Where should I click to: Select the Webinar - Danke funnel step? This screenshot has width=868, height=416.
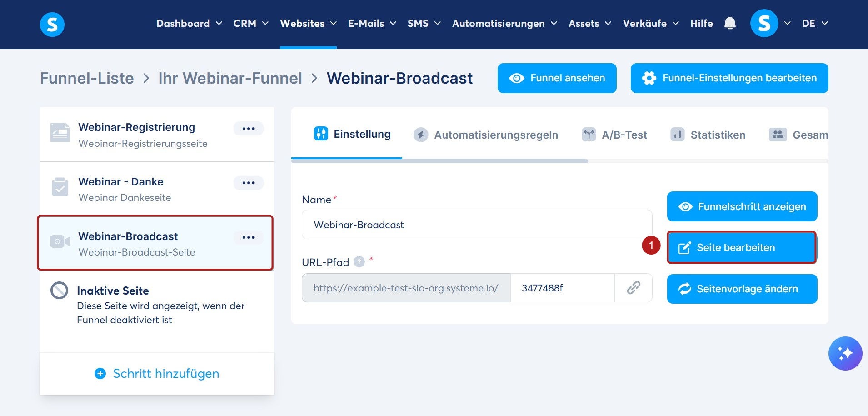coord(157,189)
